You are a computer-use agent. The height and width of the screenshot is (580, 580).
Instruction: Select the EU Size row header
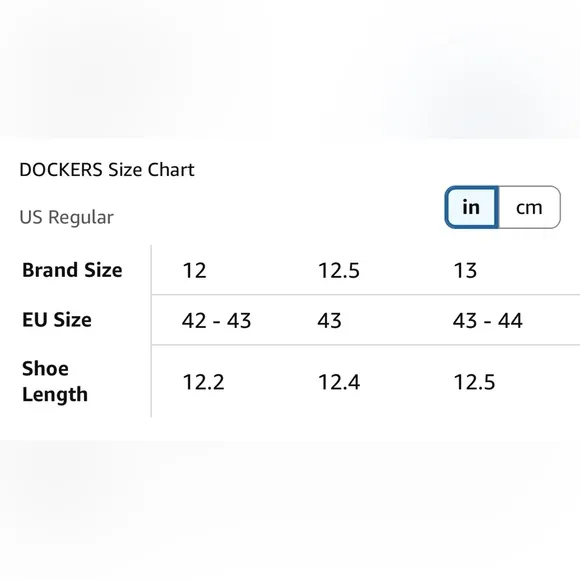57,320
